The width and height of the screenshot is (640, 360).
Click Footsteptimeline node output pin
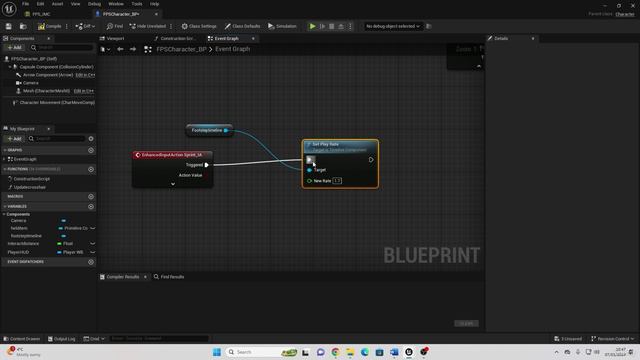[226, 130]
